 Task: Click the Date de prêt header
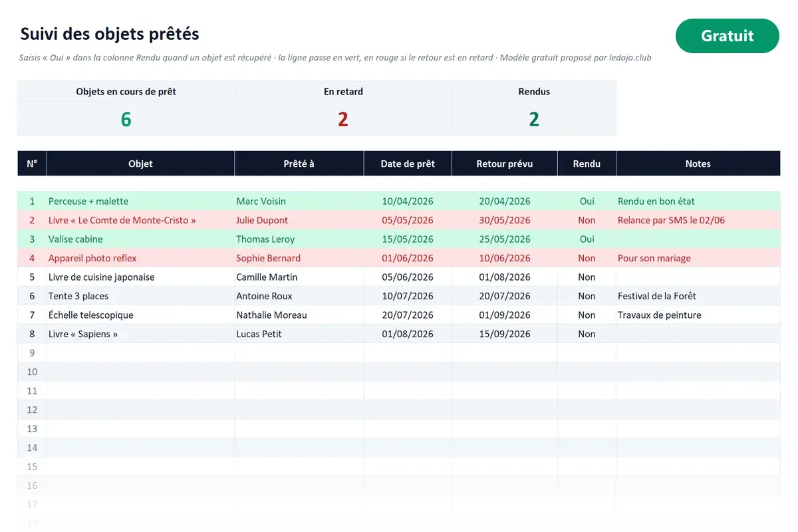point(408,164)
